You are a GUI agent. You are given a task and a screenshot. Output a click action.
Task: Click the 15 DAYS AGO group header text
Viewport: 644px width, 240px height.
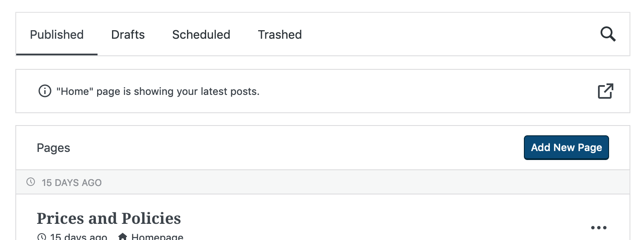click(x=72, y=183)
